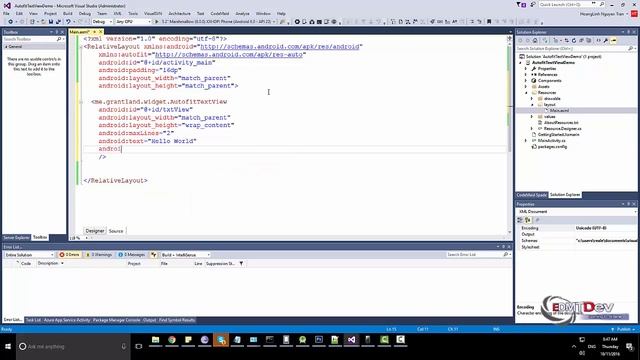
Task: Switch to the Output tab
Action: [x=149, y=320]
